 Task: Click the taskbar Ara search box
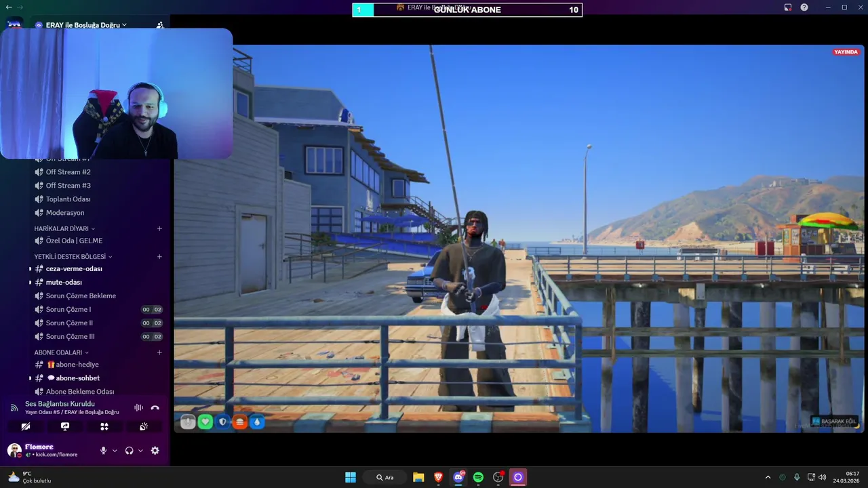[x=384, y=477]
